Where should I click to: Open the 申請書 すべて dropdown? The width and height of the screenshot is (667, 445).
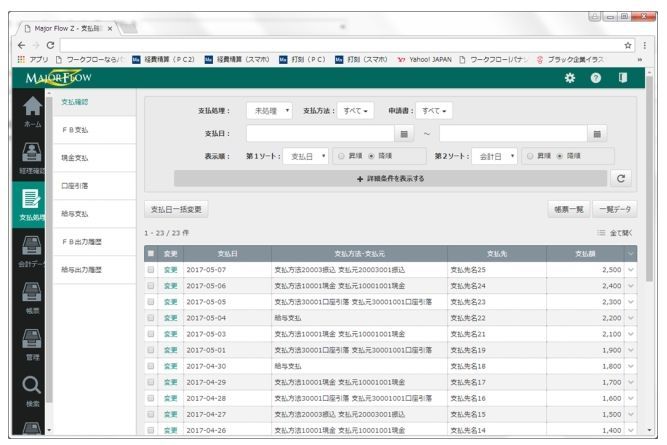(x=433, y=110)
